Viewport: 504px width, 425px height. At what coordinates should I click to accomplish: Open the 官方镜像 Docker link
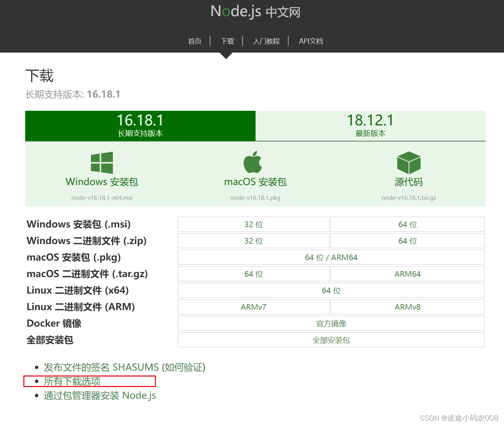point(331,323)
